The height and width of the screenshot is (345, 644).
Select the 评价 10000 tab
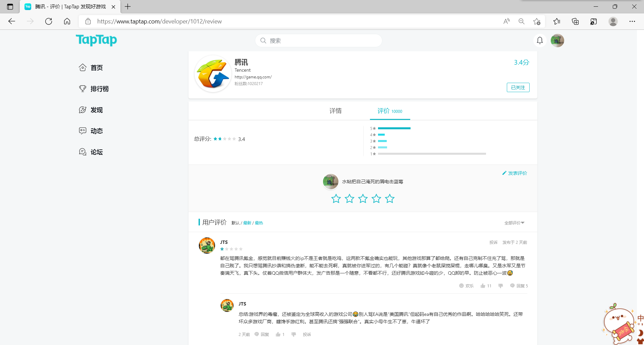coord(390,111)
